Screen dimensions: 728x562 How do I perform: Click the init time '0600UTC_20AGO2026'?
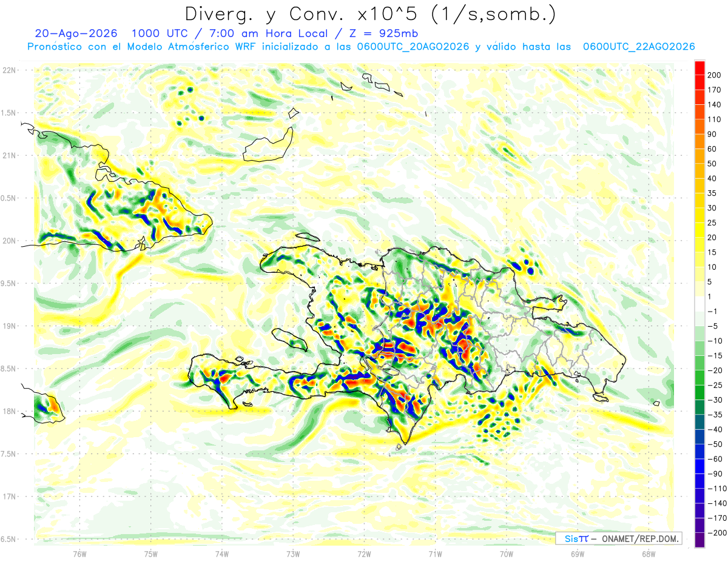click(413, 47)
